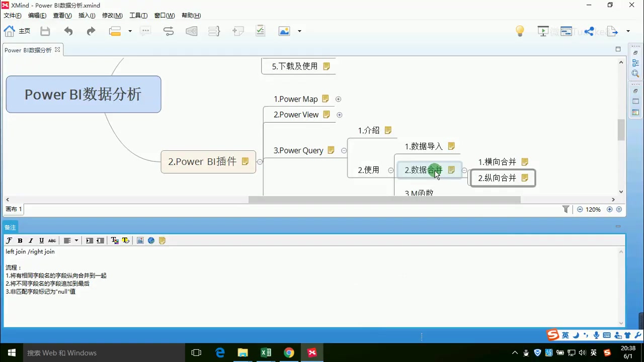Collapse the 2.数据合并 branch
This screenshot has width=644, height=362.
click(464, 170)
